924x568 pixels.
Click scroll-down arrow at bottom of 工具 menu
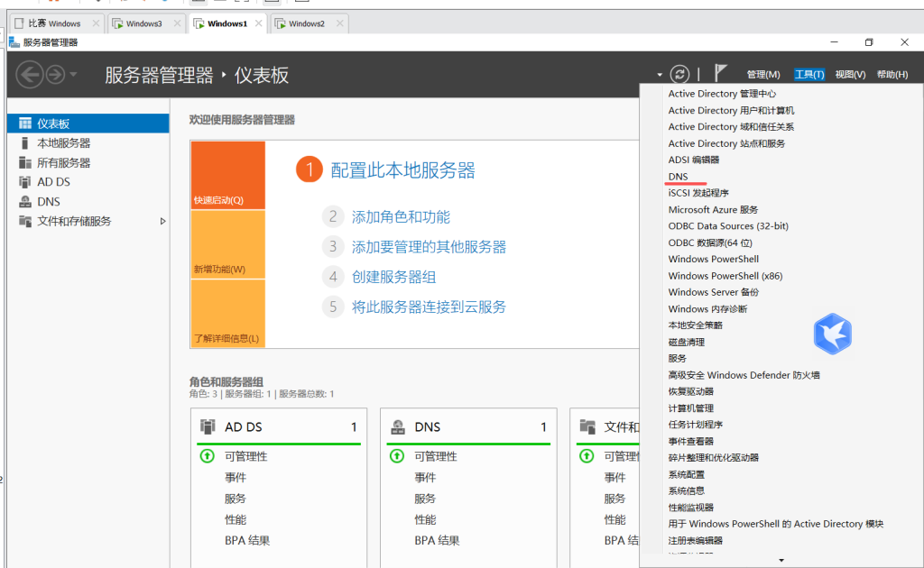pos(781,561)
